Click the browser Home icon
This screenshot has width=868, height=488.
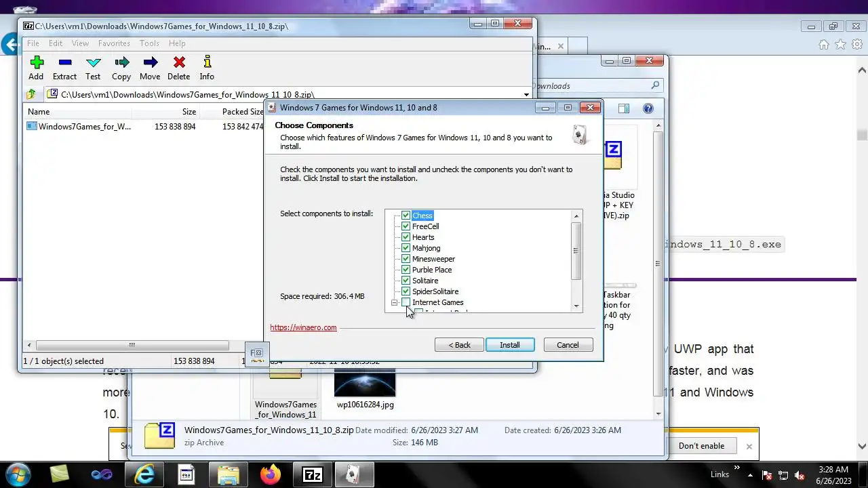pos(824,45)
